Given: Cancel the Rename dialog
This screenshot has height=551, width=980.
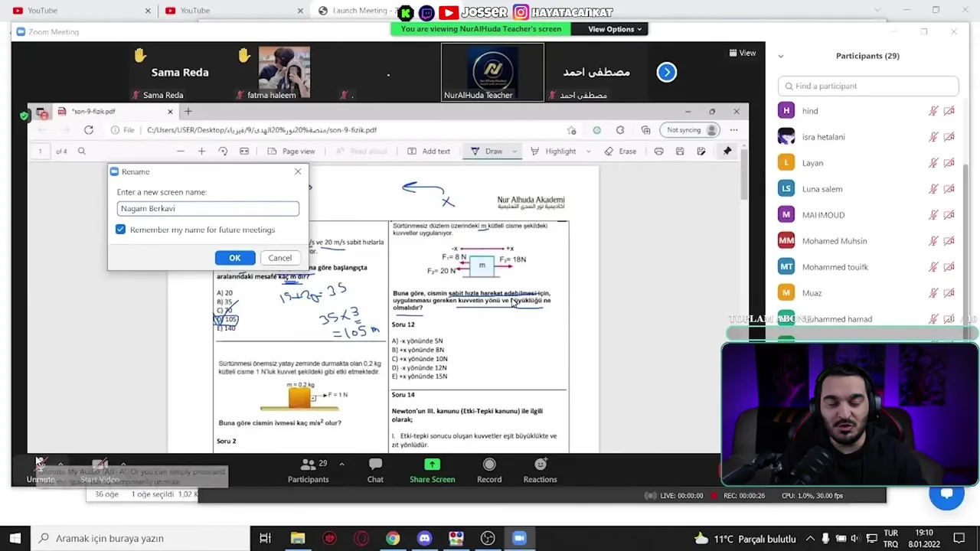Looking at the screenshot, I should [279, 258].
